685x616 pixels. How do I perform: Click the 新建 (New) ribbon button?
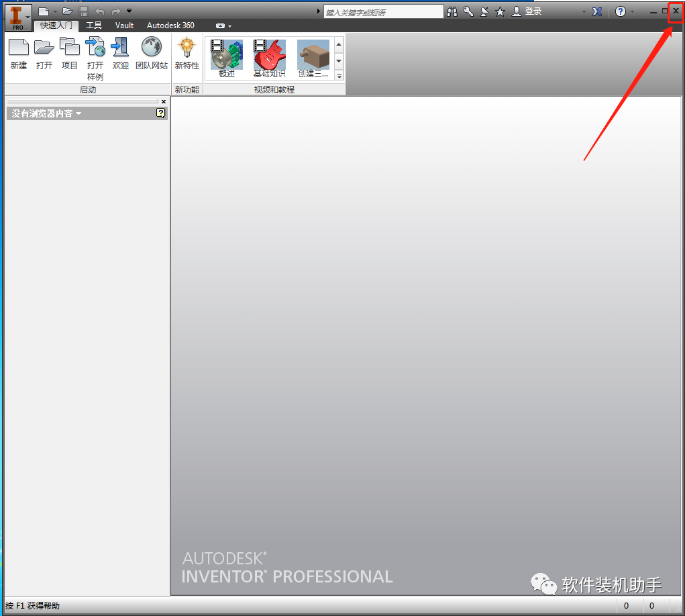coord(19,54)
